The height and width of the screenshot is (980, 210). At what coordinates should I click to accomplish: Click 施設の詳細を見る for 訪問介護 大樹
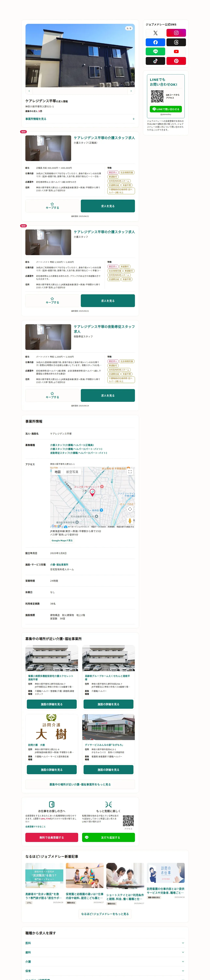coord(52,770)
